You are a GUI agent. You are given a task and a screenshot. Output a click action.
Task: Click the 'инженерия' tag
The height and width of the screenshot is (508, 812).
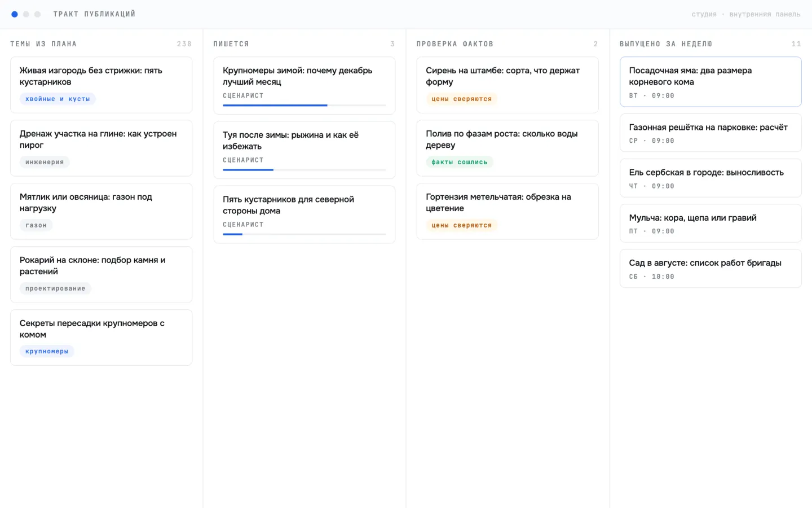[x=45, y=162]
